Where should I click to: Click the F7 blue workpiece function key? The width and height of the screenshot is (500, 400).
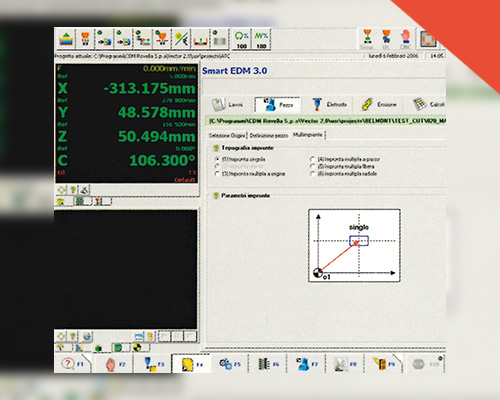pyautogui.click(x=307, y=364)
